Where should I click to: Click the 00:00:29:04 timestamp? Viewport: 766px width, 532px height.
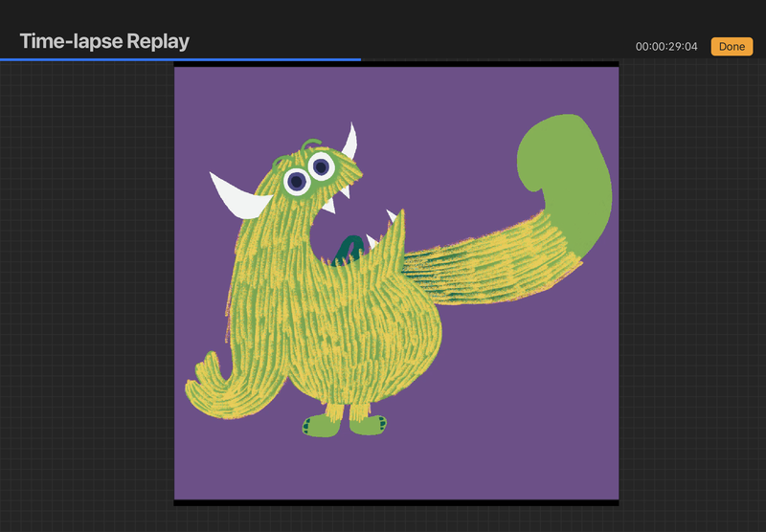point(666,47)
